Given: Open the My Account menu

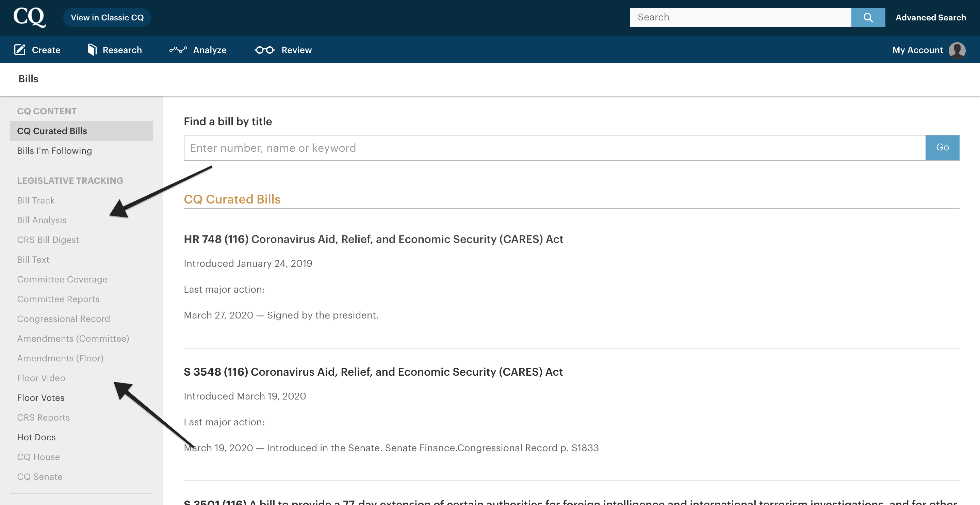Looking at the screenshot, I should point(917,50).
